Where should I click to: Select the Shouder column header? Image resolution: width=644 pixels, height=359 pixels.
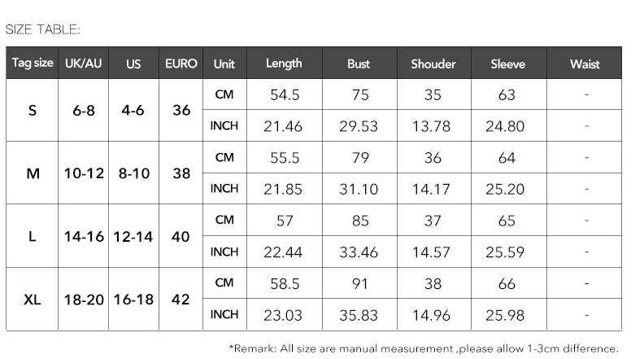click(x=433, y=63)
